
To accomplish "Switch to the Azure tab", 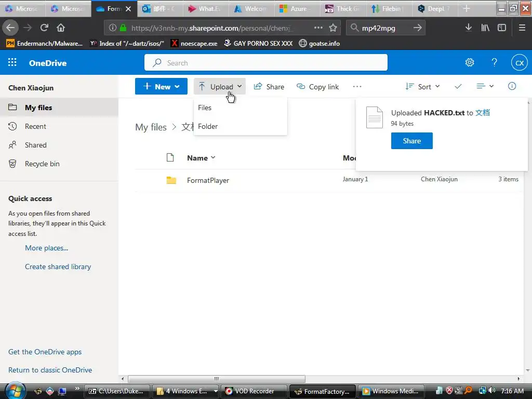I will tap(297, 9).
